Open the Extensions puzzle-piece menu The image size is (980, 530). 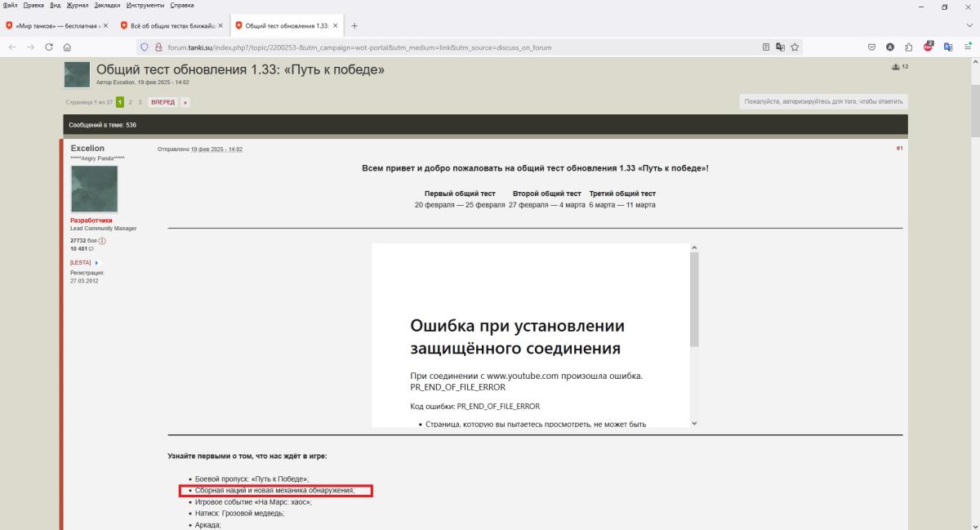pos(909,47)
